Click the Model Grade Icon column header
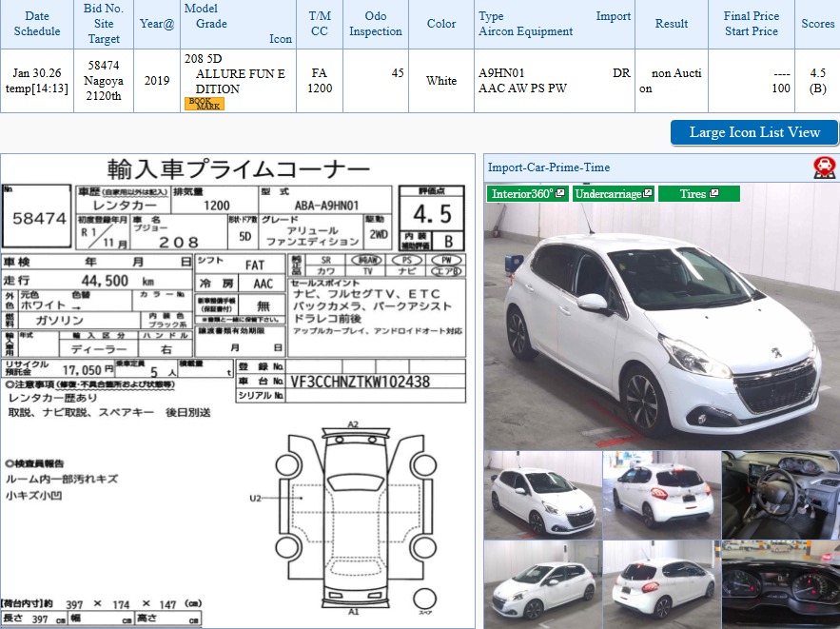 pos(238,24)
